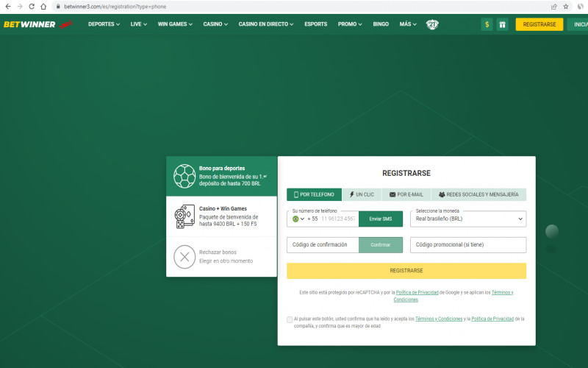
Task: Open Casino en Directo dropdown
Action: (x=266, y=24)
